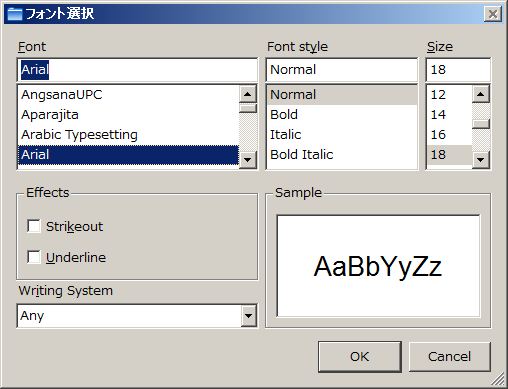The height and width of the screenshot is (389, 508).
Task: Click size list scroll down arrow
Action: (481, 160)
